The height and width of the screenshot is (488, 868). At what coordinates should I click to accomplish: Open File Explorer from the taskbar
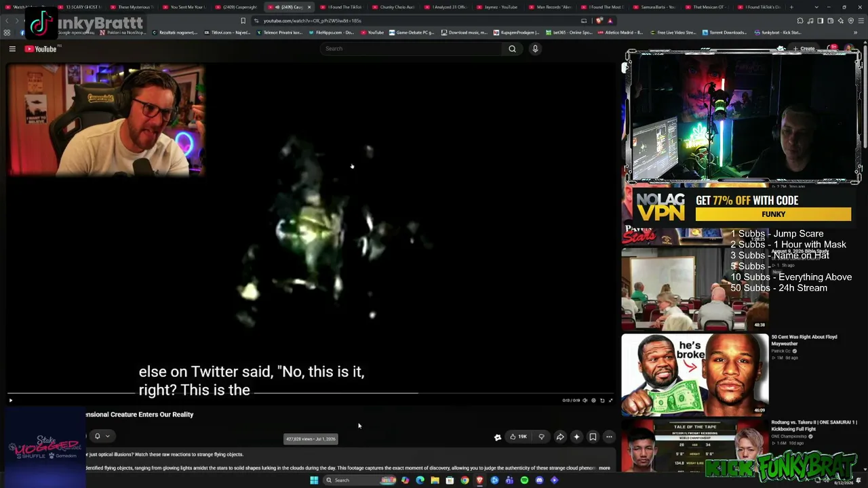point(435,481)
